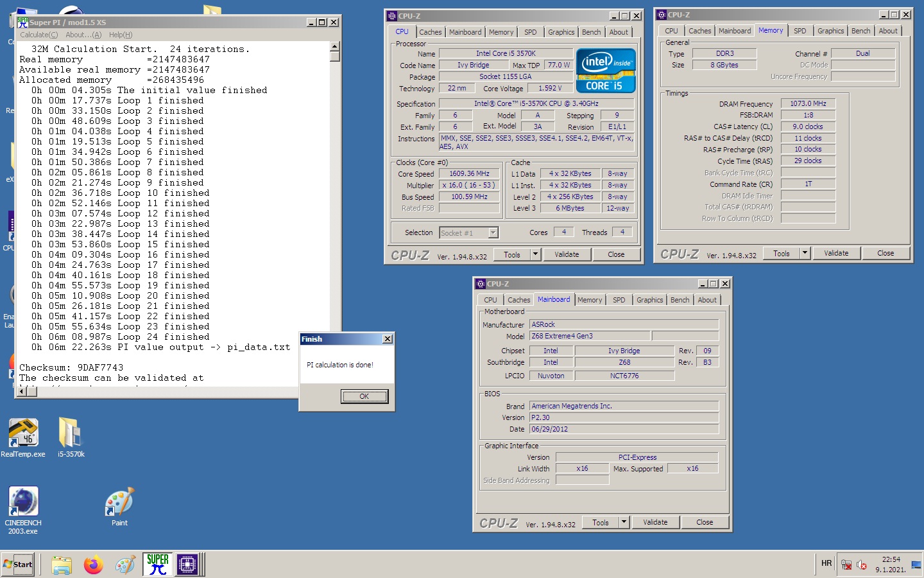Click the Z68 Extreme4 Gen3 model field
Screen dimensions: 924x578
tap(590, 336)
